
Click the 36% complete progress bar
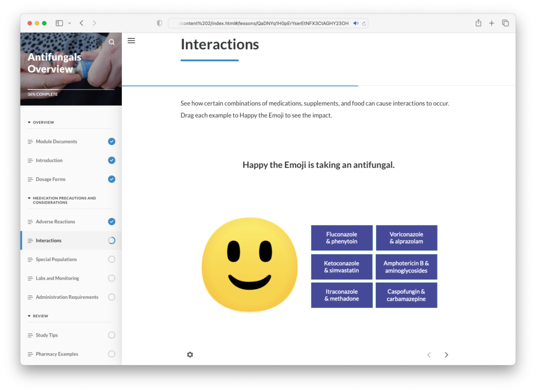(71, 89)
